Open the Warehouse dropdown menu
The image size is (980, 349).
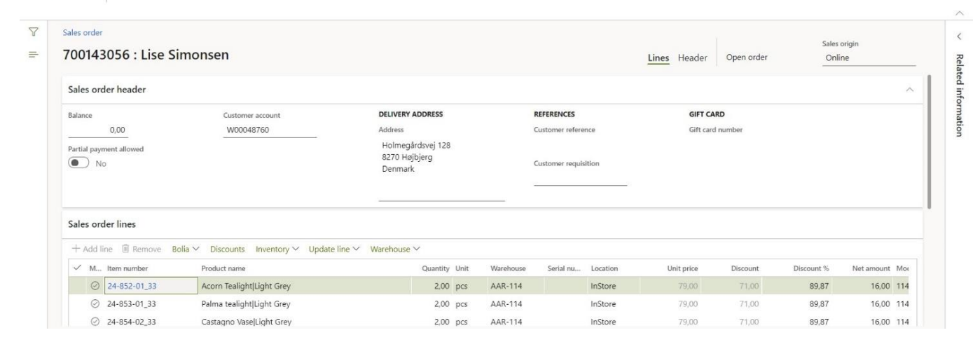point(395,249)
